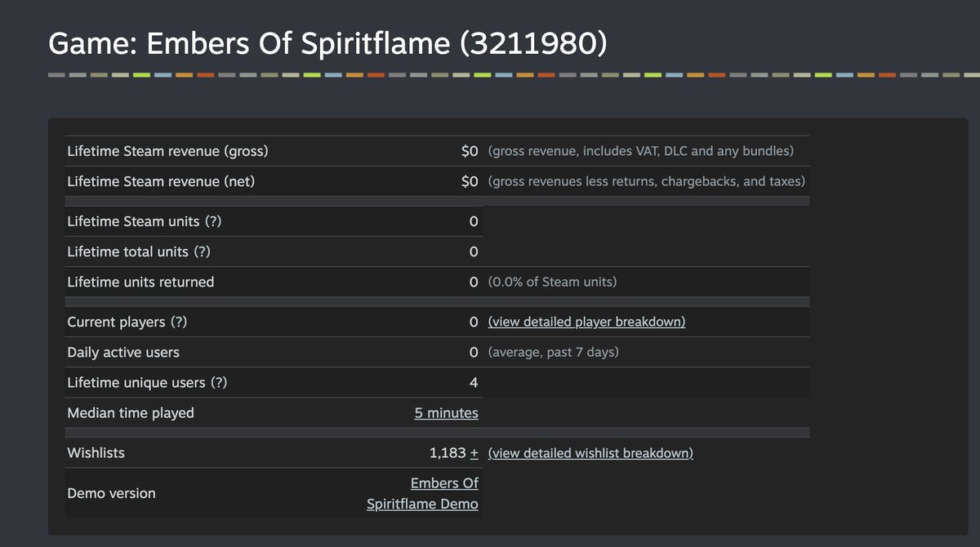980x547 pixels.
Task: Open the view detailed player breakdown link
Action: pyautogui.click(x=586, y=322)
